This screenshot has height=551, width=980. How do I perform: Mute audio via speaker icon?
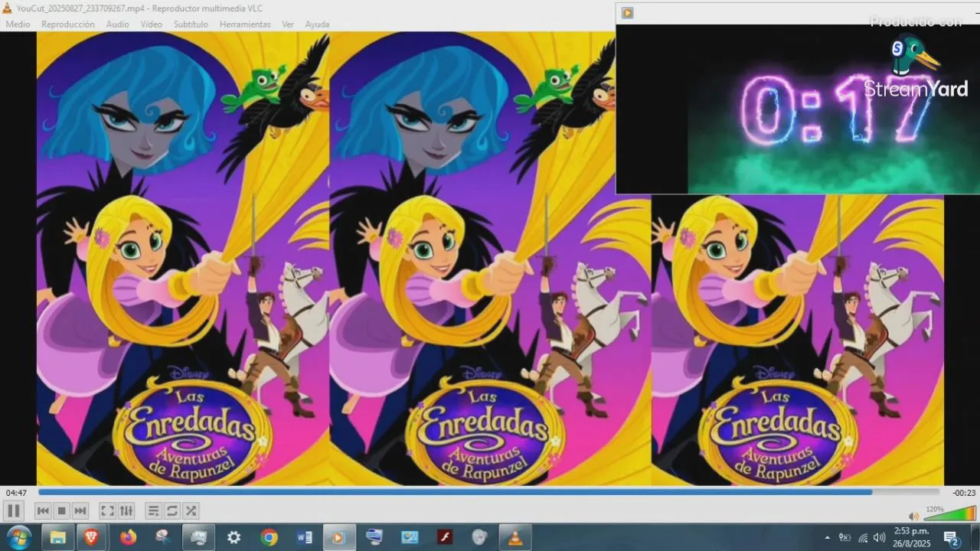913,516
